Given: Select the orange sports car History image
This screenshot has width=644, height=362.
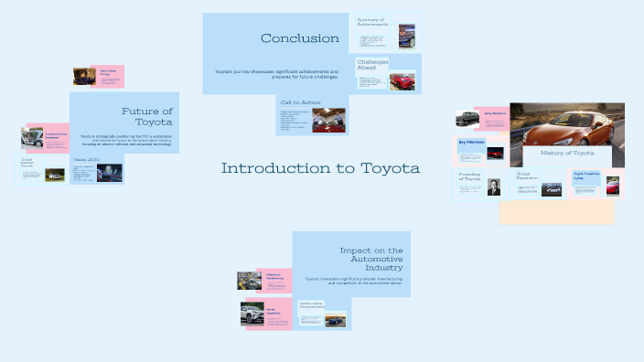Looking at the screenshot, I should point(567,124).
